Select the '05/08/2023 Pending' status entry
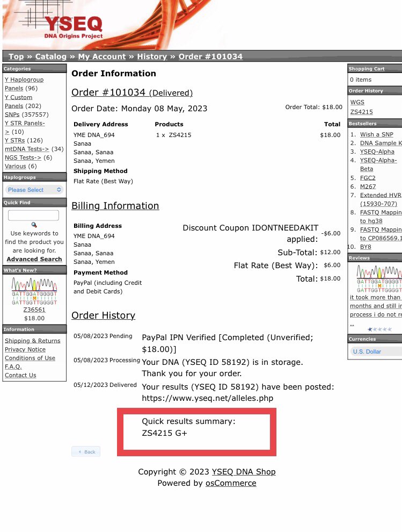The width and height of the screenshot is (402, 532). [103, 335]
